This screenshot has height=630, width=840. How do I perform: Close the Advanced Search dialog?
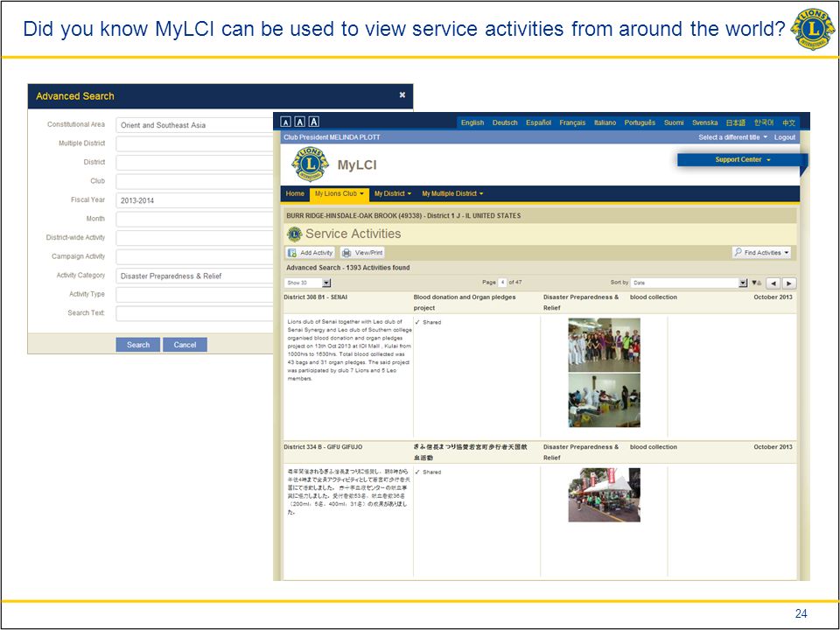(402, 94)
